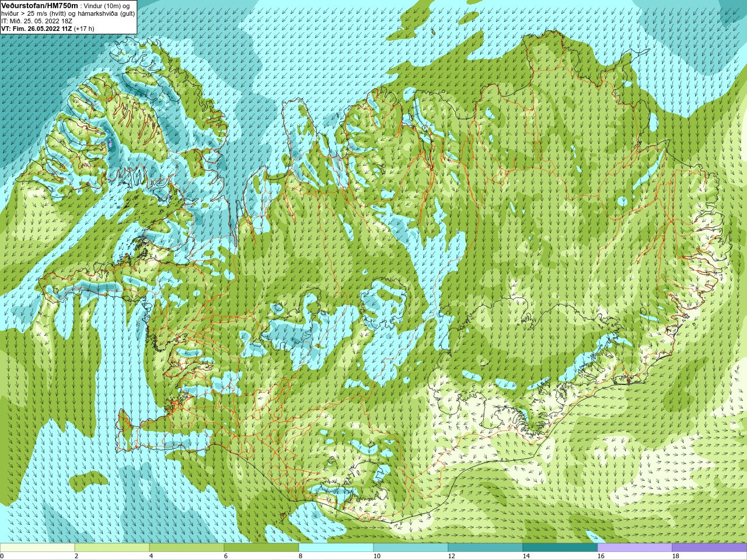
Task: Click the legend scale label "10"
Action: (376, 556)
